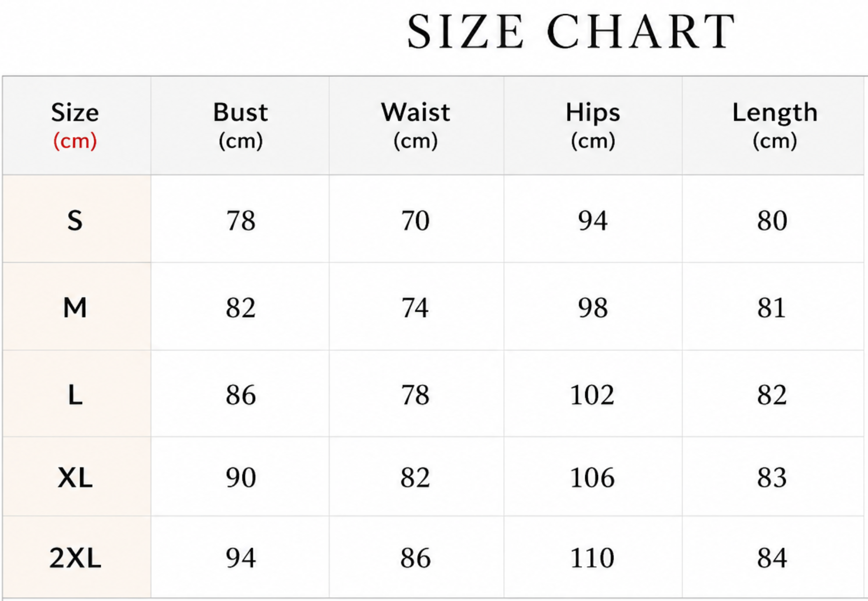868x601 pixels.
Task: Click bust value 78 for size S
Action: (240, 220)
